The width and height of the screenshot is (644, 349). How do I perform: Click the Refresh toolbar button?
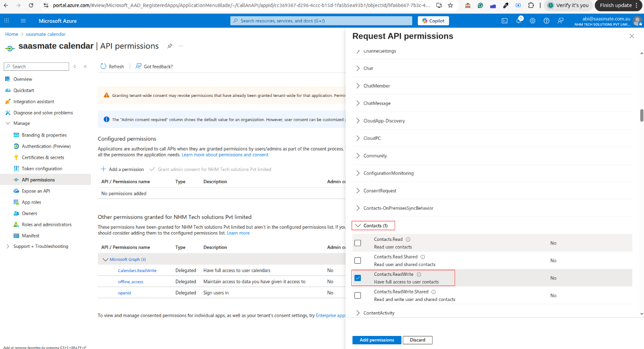tap(112, 67)
